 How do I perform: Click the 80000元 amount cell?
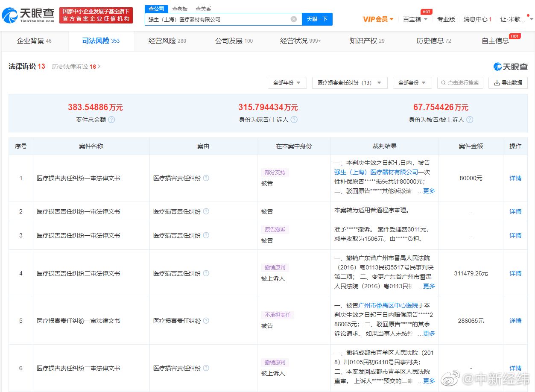click(471, 178)
